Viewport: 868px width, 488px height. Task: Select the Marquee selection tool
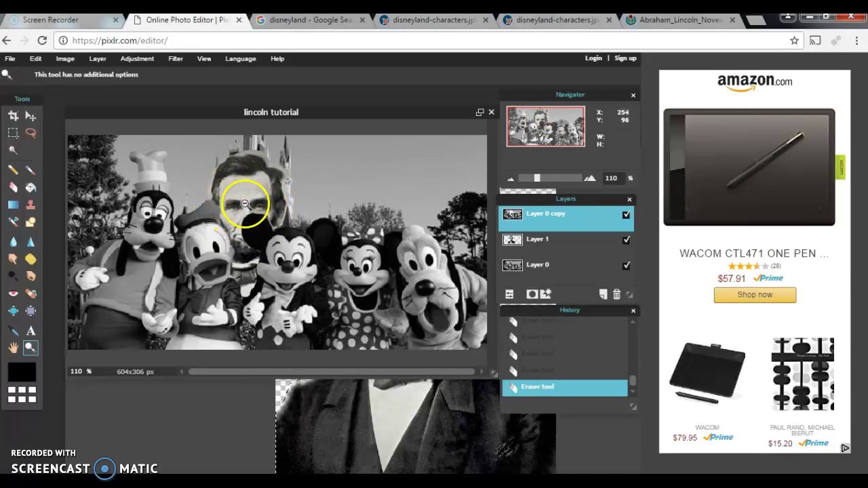(13, 133)
